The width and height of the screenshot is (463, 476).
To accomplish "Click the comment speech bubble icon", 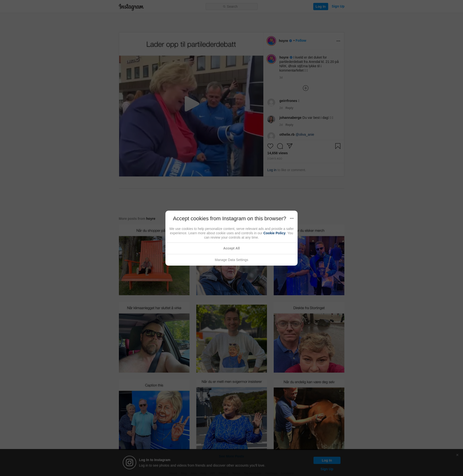I will tap(280, 146).
